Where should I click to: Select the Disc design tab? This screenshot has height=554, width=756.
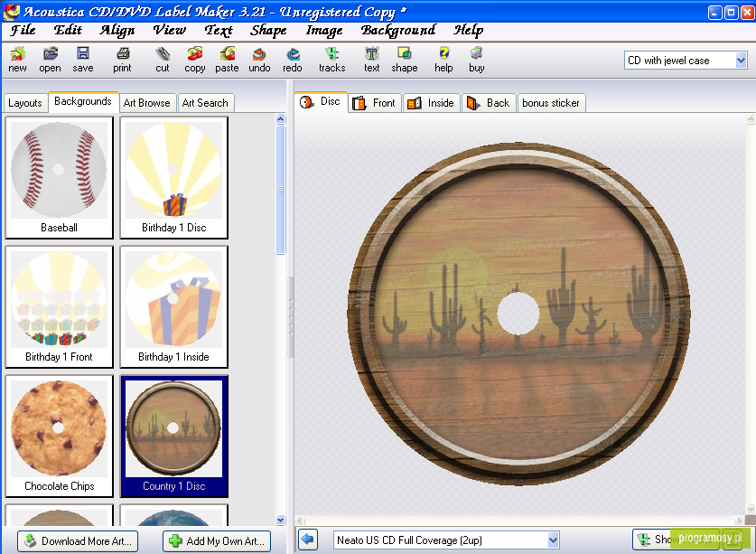pyautogui.click(x=321, y=101)
